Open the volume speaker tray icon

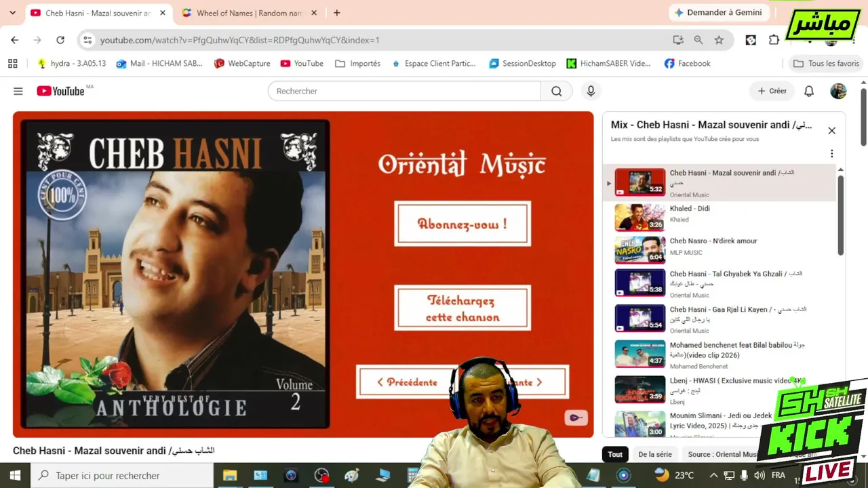[x=759, y=475]
